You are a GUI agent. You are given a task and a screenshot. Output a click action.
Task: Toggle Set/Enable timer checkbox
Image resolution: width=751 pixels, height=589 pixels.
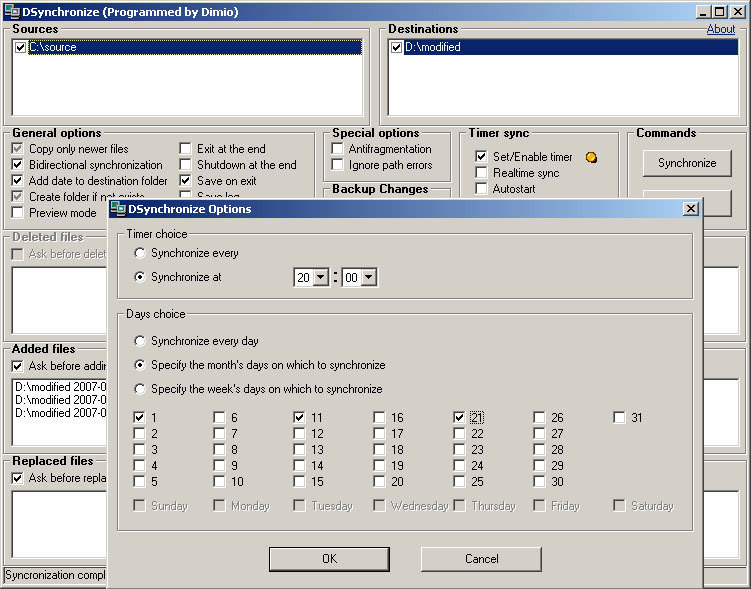(x=481, y=157)
